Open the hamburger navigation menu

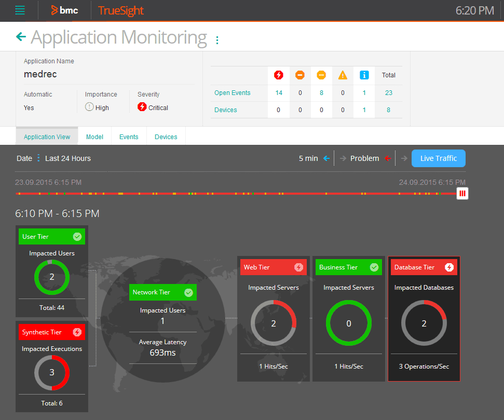[x=20, y=10]
